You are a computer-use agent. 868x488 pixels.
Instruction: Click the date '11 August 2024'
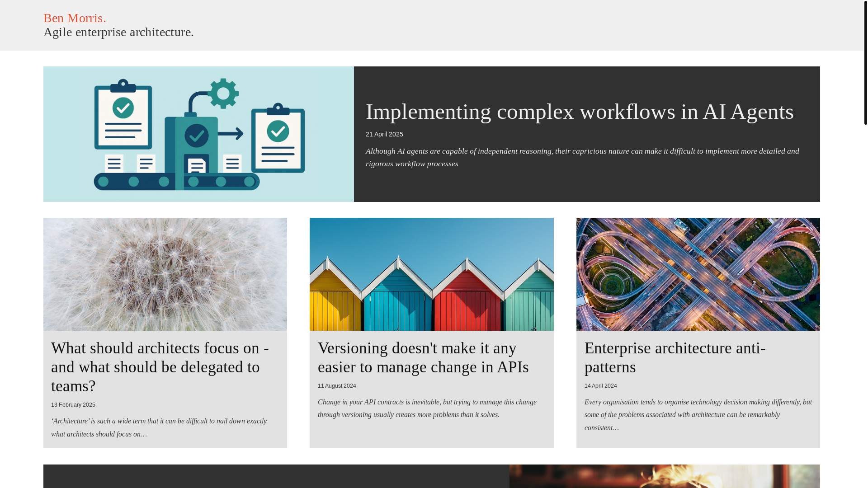pyautogui.click(x=337, y=386)
